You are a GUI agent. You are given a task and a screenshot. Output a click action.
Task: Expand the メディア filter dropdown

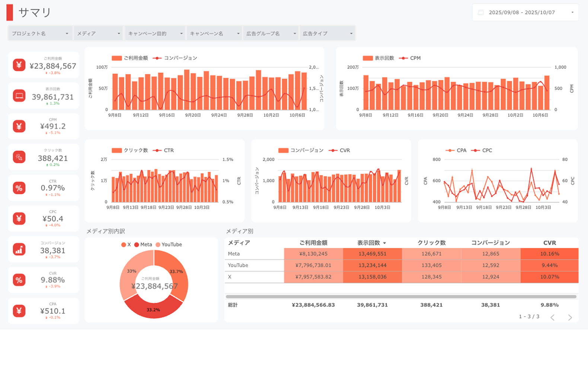tap(98, 33)
